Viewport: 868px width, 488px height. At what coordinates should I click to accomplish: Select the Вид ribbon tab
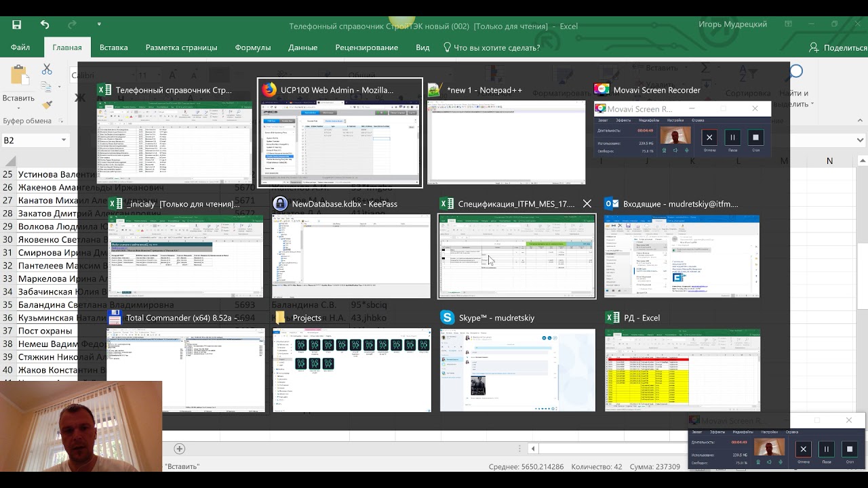tap(422, 47)
